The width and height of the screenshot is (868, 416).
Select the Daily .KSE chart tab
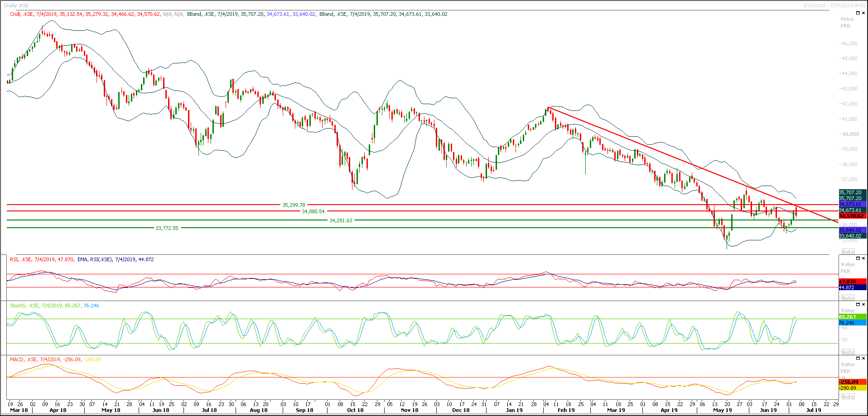coord(16,5)
